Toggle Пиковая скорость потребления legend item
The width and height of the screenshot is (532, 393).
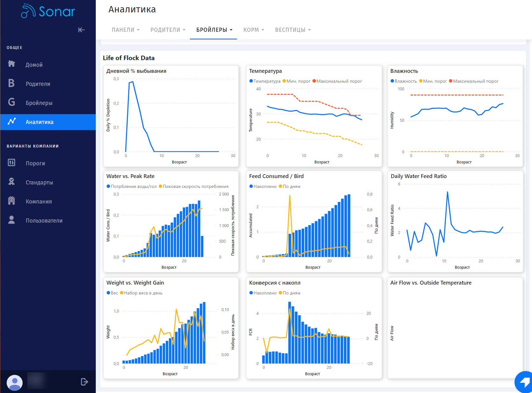(x=193, y=186)
